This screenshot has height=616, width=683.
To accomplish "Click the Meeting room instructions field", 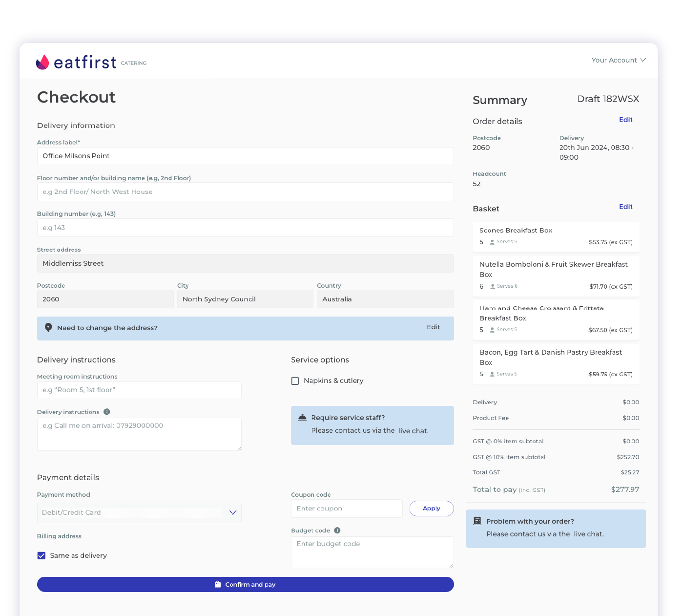I will coord(139,390).
